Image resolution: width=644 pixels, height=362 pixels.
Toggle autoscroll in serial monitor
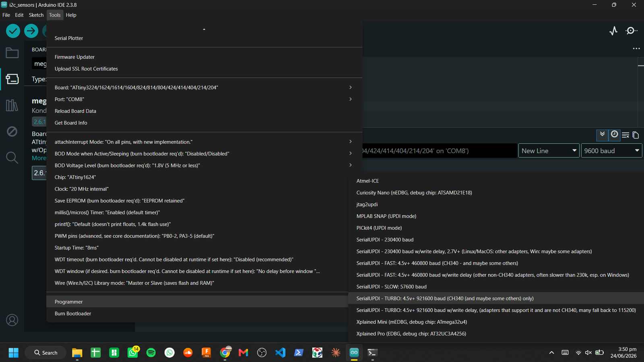point(602,134)
